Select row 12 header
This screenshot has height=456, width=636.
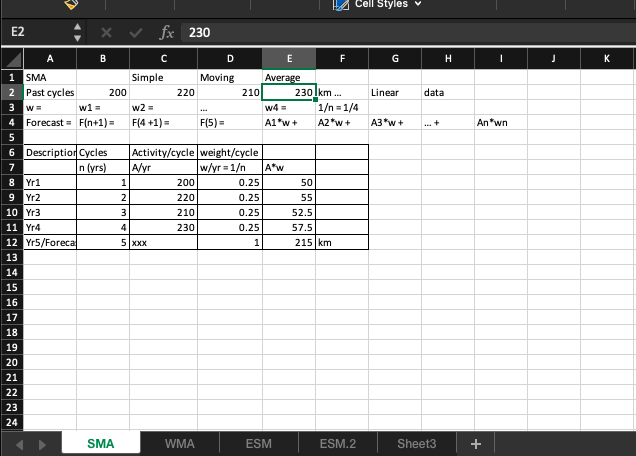(x=12, y=243)
